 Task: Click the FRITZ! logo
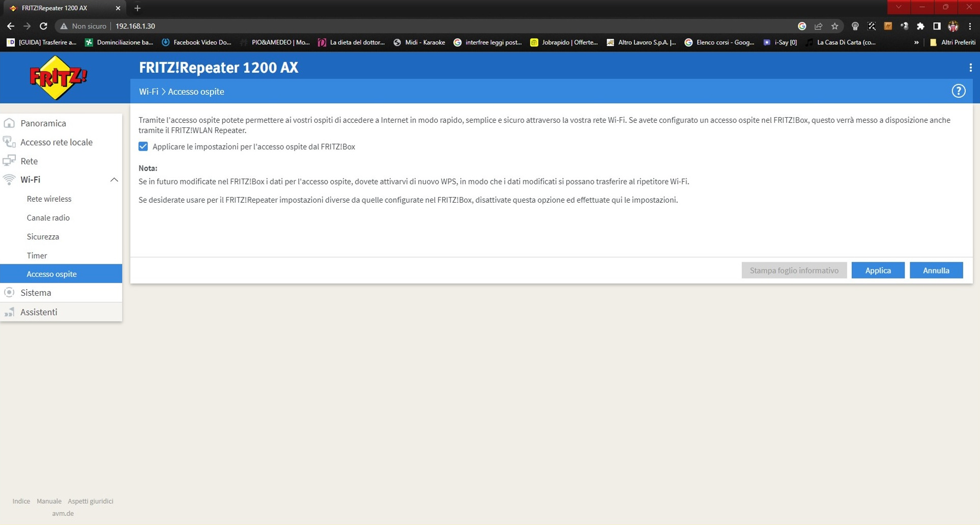pyautogui.click(x=59, y=78)
